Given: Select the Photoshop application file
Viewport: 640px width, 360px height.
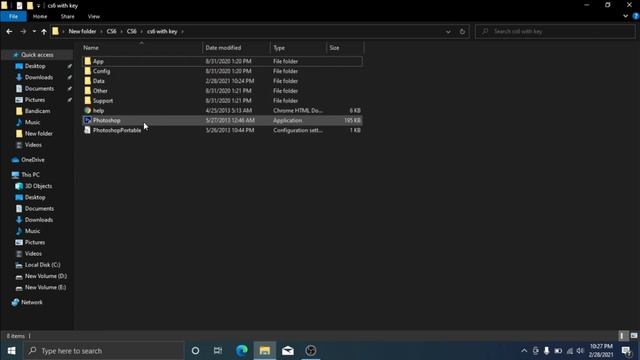Looking at the screenshot, I should [222, 120].
